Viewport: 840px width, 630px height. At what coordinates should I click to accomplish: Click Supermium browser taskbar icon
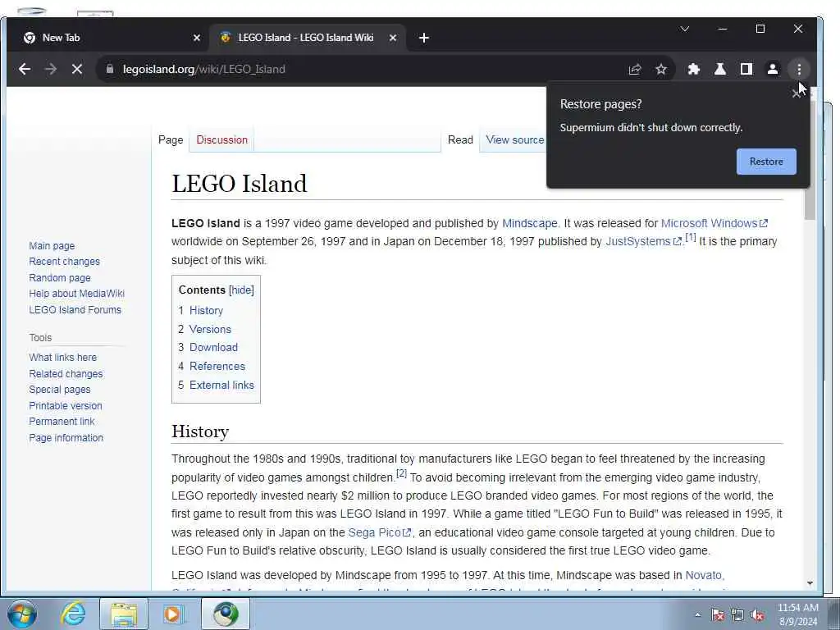226,614
